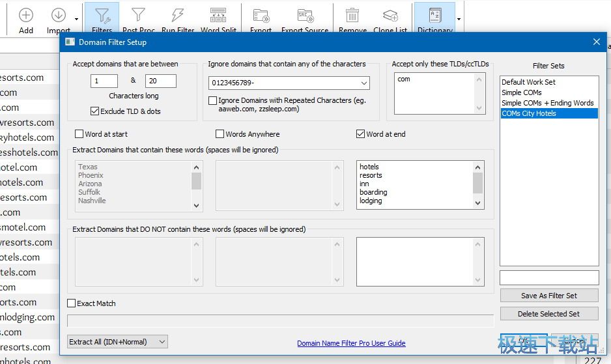
Task: Open the Dictionary dropdown arrow
Action: click(x=459, y=20)
